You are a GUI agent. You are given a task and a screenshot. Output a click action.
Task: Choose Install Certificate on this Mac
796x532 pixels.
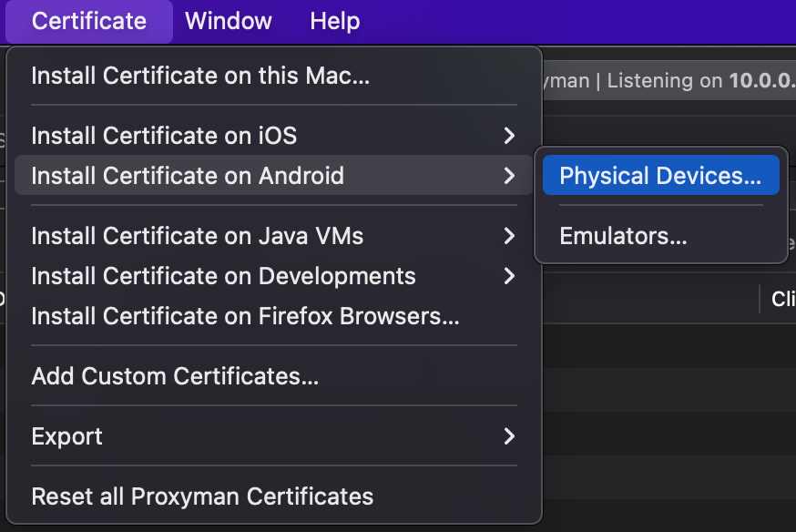[273, 76]
